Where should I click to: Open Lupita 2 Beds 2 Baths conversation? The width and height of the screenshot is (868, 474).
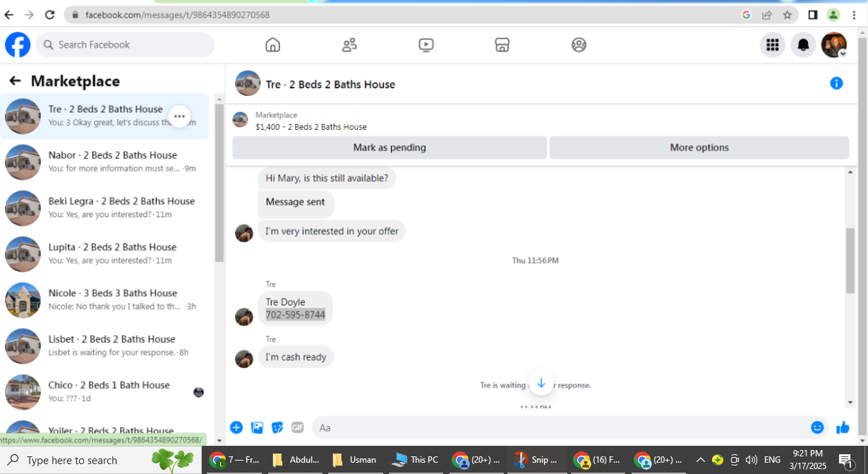[106, 254]
